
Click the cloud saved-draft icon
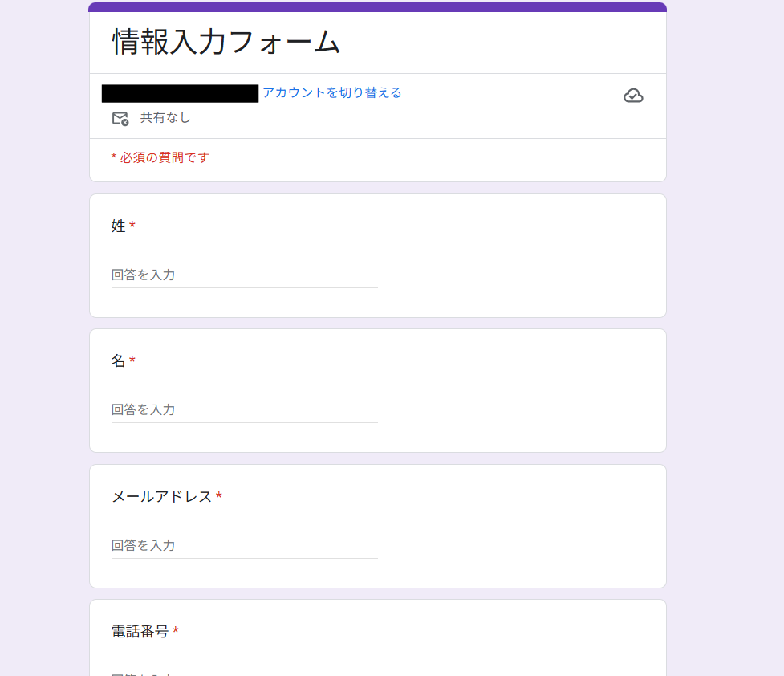[633, 95]
